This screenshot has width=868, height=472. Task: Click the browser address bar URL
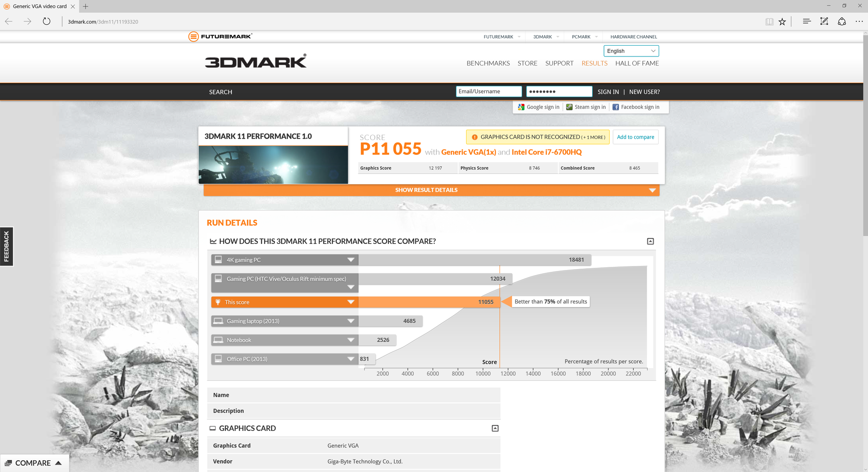103,22
